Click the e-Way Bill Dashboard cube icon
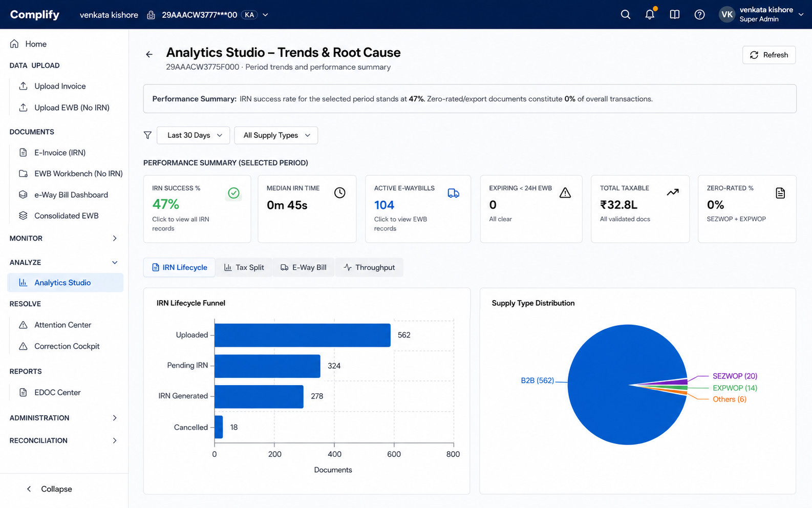Viewport: 812px width, 508px height. pyautogui.click(x=23, y=195)
